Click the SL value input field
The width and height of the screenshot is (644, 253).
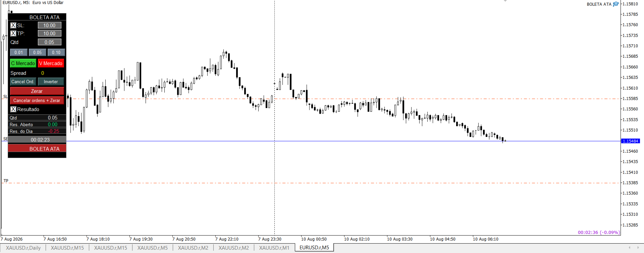[49, 25]
